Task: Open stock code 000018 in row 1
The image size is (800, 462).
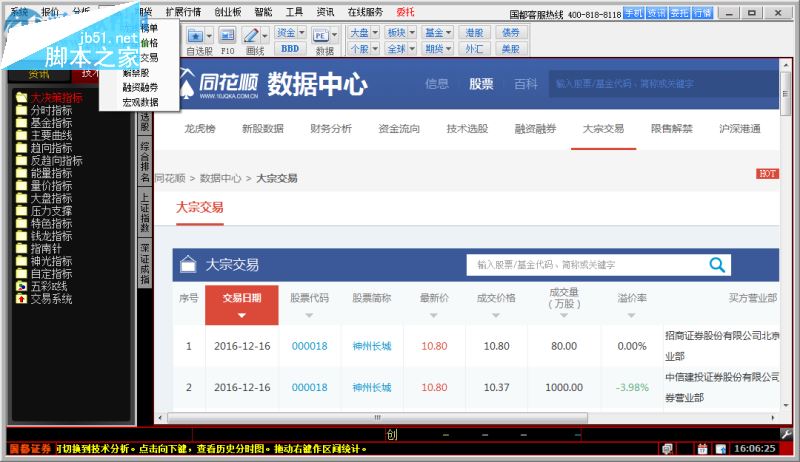Action: point(310,346)
